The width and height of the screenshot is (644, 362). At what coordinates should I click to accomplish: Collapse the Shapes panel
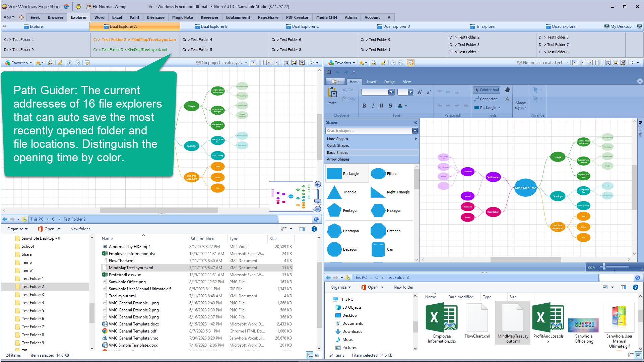[x=415, y=122]
